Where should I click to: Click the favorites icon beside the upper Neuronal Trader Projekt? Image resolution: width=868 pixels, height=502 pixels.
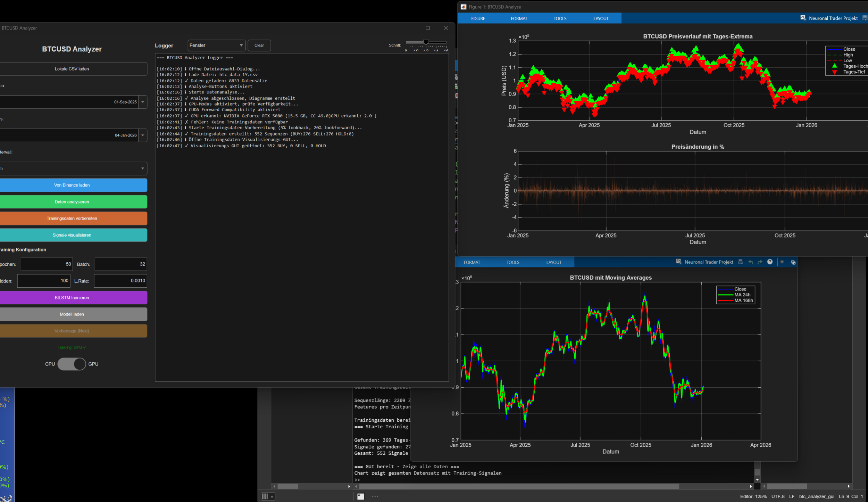(803, 18)
